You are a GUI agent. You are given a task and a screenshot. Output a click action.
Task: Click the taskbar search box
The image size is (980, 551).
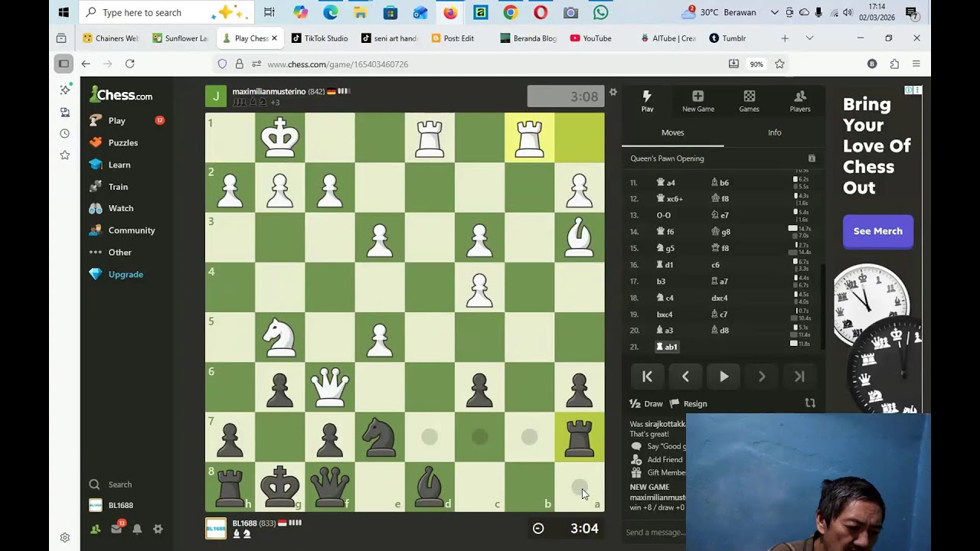click(167, 12)
